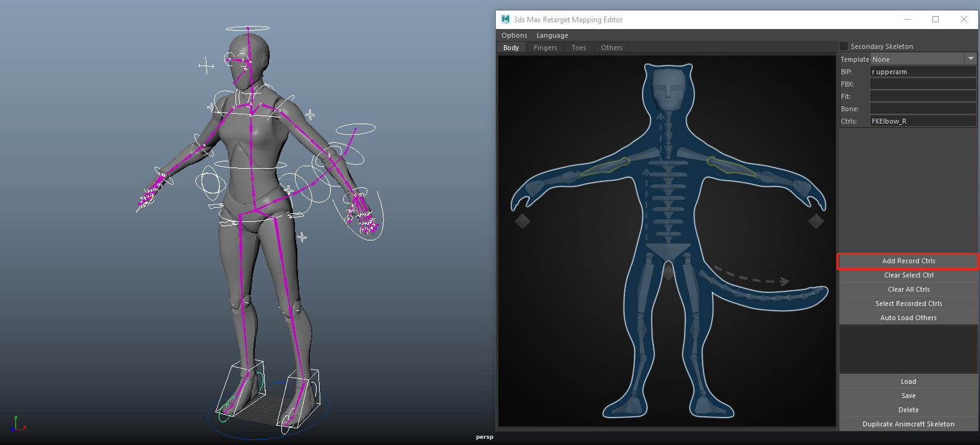Click Clear Select Ctrl button
This screenshot has width=980, height=445.
click(908, 275)
